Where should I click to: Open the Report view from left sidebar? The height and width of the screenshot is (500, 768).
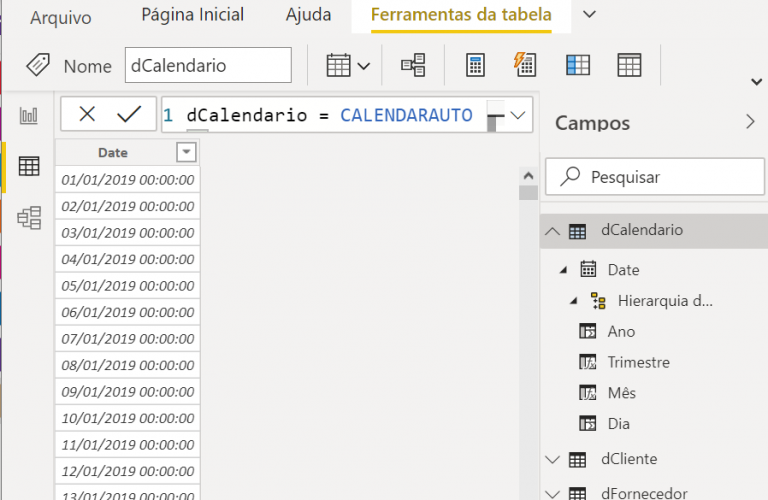coord(29,116)
